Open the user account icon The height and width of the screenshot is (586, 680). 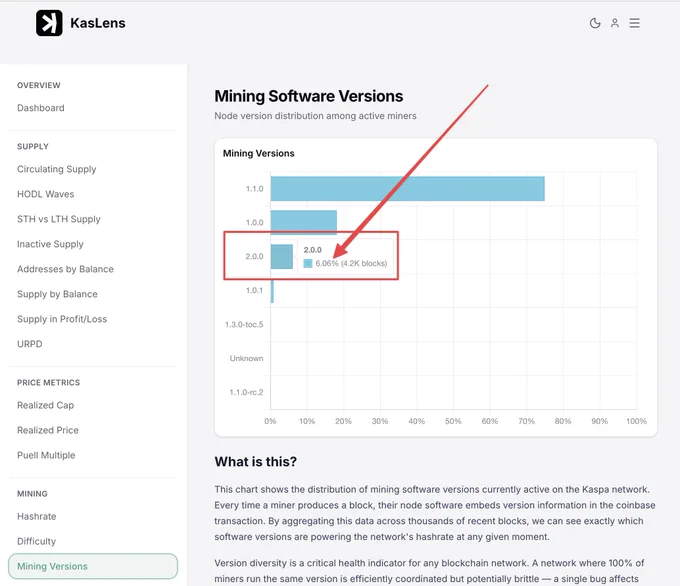tap(615, 23)
